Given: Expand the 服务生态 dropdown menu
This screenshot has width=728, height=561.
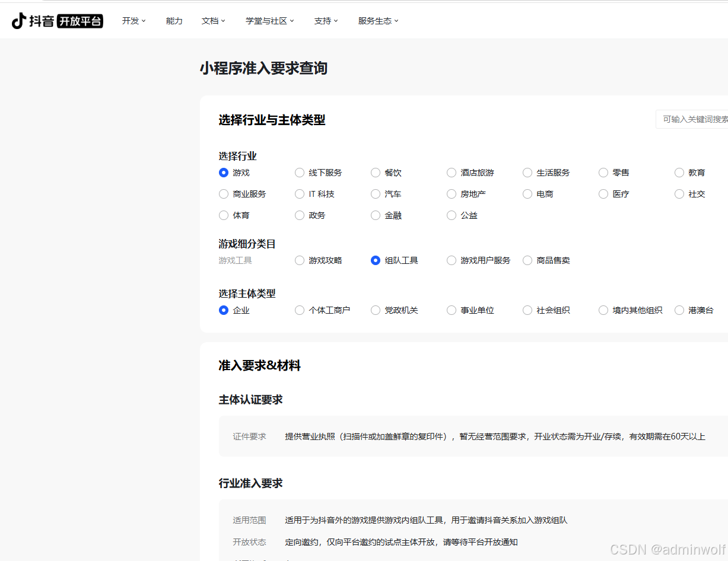Looking at the screenshot, I should tap(379, 21).
